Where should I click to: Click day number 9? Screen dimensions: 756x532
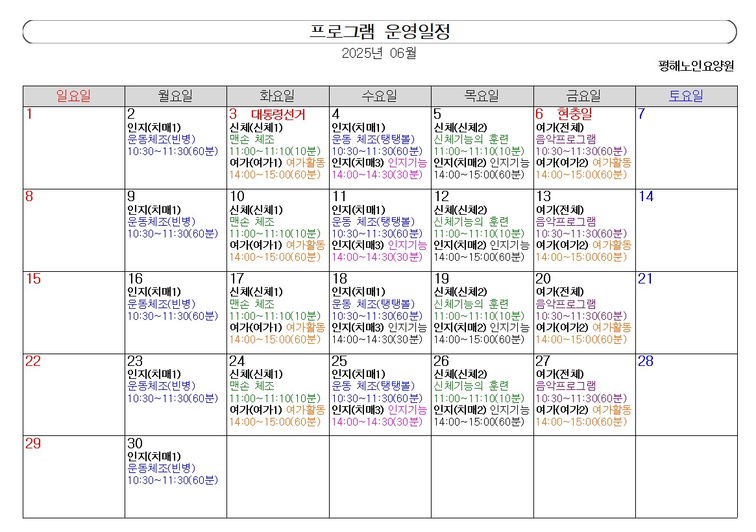131,196
